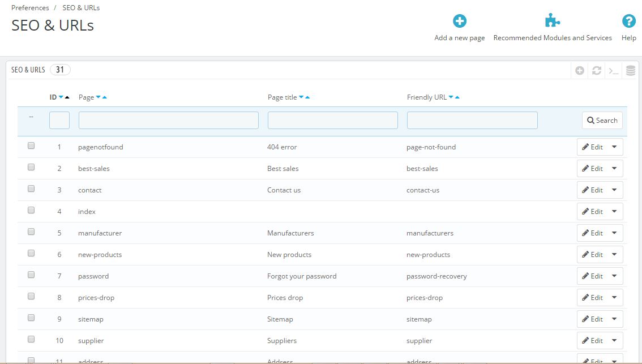Click the Add a new page plus icon
This screenshot has height=364, width=642.
(x=459, y=21)
